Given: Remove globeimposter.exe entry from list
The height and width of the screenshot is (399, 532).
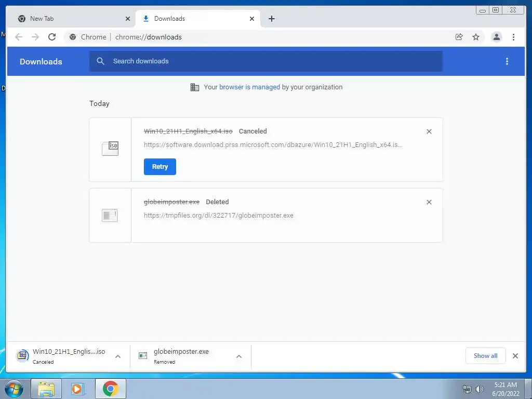Looking at the screenshot, I should click(x=429, y=202).
